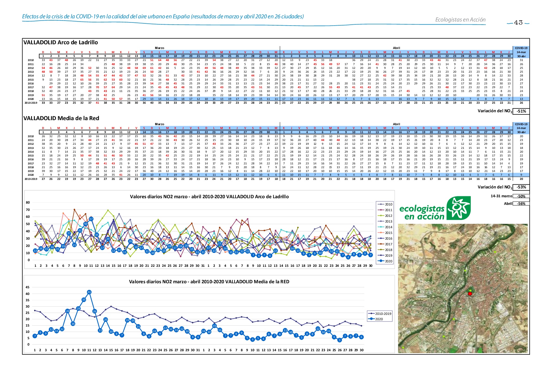Click the '2010-2019' legend entry in Media de la RED chart
The width and height of the screenshot is (555, 392).
click(x=380, y=314)
